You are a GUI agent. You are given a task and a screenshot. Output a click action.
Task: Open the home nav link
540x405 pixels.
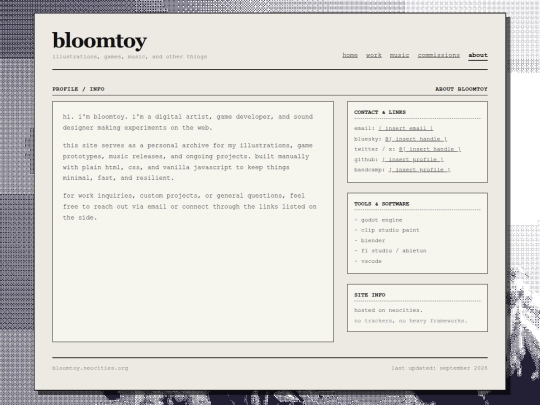(x=350, y=55)
